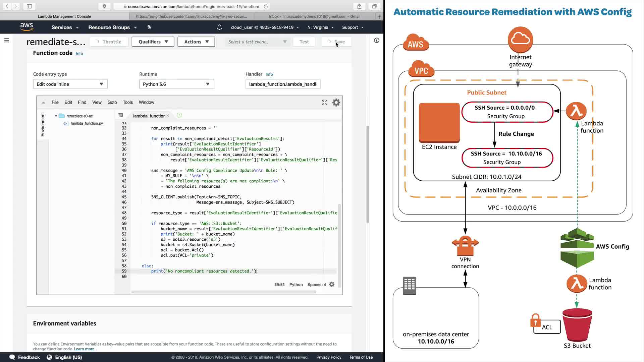Viewport: 644px width, 362px height.
Task: Click status bar preferences gear icon
Action: coord(332,285)
